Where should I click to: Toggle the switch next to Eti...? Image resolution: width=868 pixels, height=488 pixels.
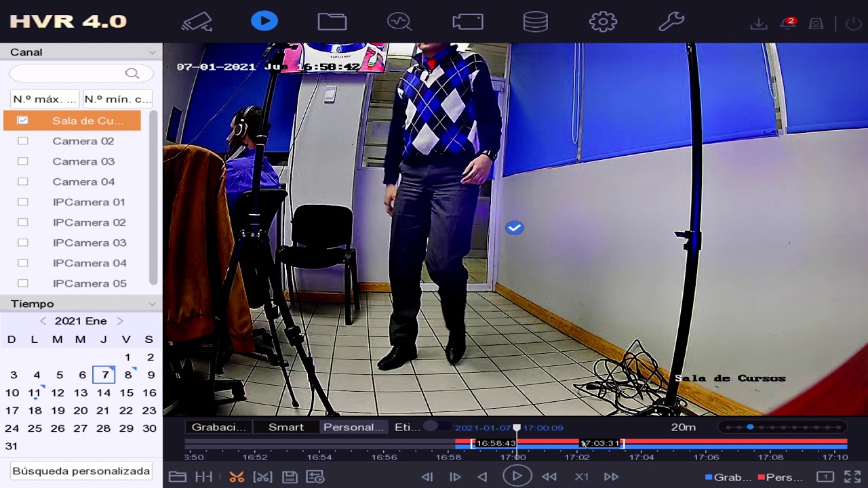coord(437,426)
